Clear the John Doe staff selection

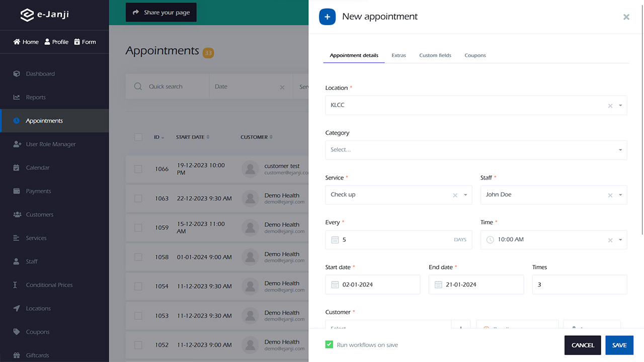click(x=610, y=195)
